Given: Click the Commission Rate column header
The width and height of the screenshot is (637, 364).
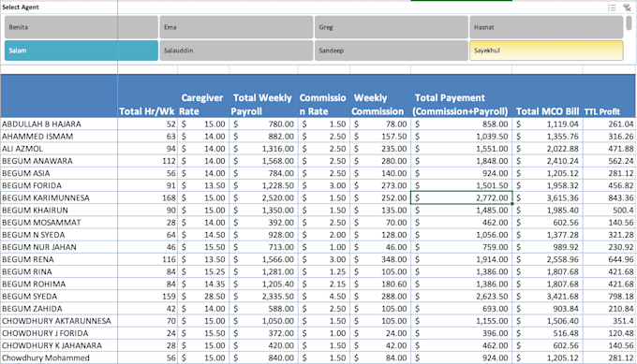Looking at the screenshot, I should coord(324,96).
